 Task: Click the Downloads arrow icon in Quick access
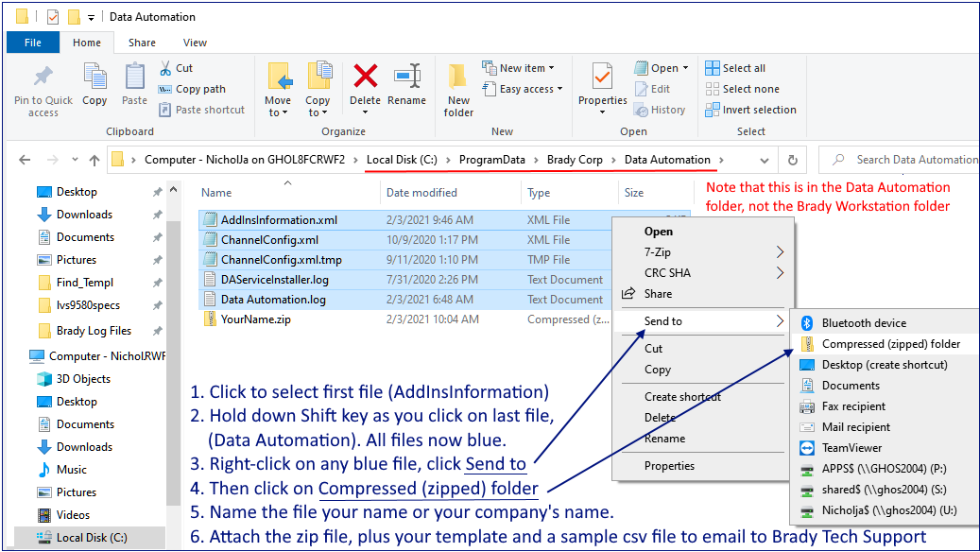[43, 215]
